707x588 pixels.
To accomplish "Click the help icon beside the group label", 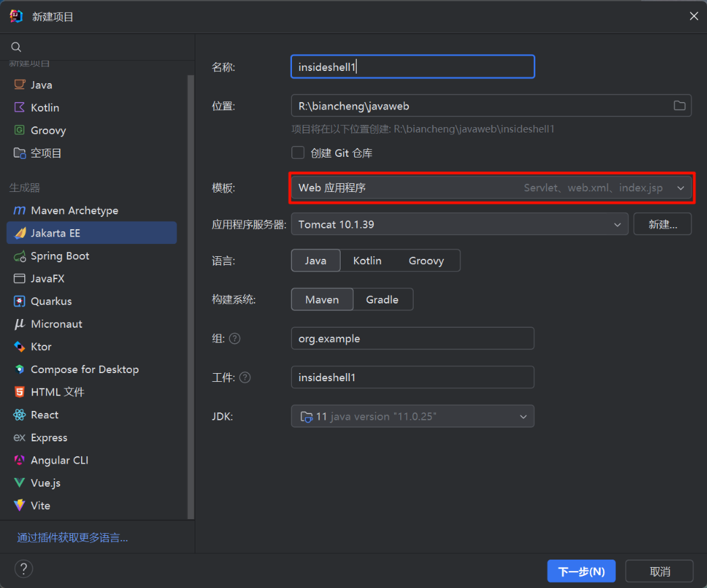I will (x=235, y=339).
